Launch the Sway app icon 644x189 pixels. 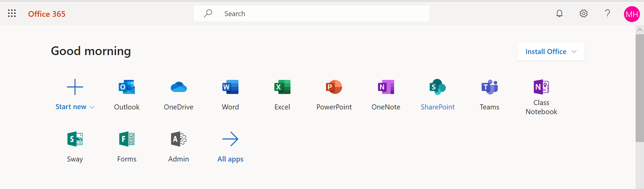tap(75, 139)
